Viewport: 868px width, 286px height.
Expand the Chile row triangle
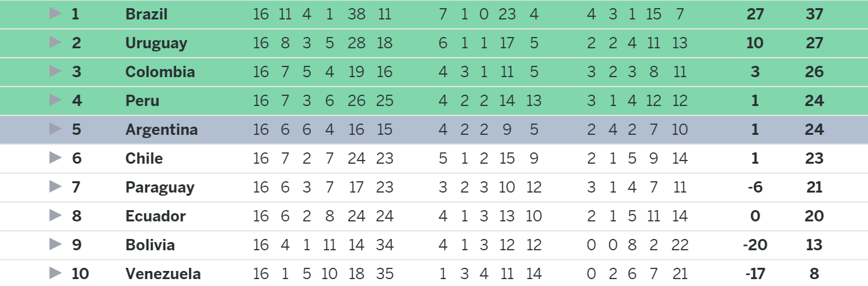[x=56, y=157]
